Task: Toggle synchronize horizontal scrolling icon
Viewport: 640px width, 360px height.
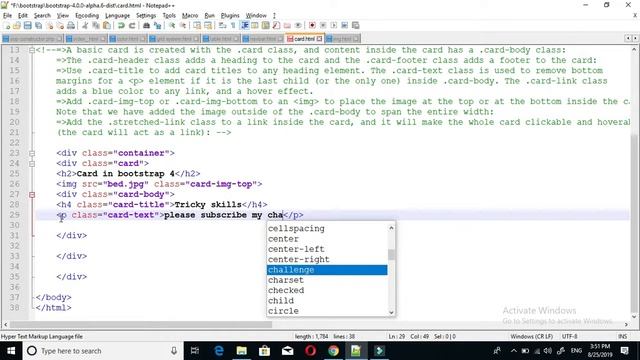Action: [208, 26]
